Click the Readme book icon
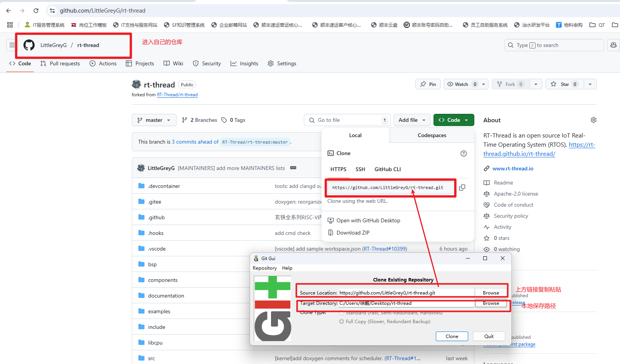 pyautogui.click(x=487, y=183)
